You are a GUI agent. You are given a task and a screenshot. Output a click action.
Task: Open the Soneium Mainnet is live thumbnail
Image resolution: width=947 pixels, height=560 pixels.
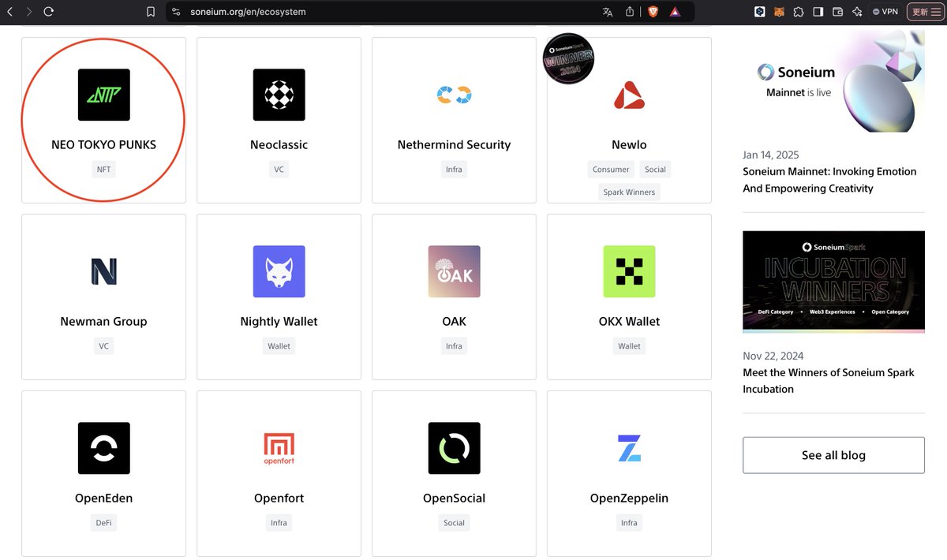[x=833, y=82]
